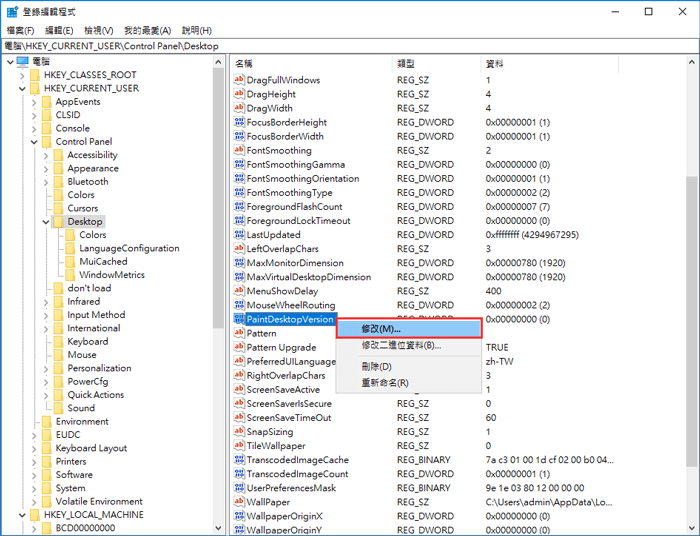Select the TileWallpaper value name
Screen dimensions: 700x536
276,446
